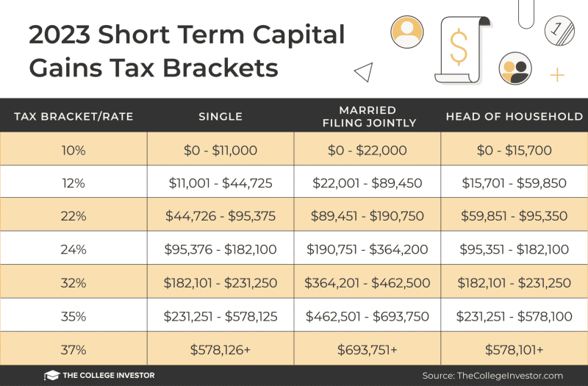Click the graduation cap logo icon

[51, 375]
